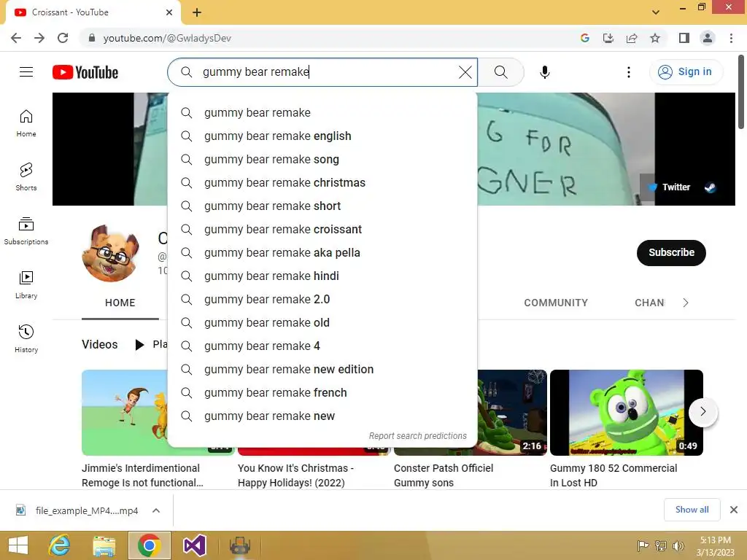Image resolution: width=747 pixels, height=560 pixels.
Task: Open Jimmie's Interdimentional Remoge video title
Action: pos(142,475)
